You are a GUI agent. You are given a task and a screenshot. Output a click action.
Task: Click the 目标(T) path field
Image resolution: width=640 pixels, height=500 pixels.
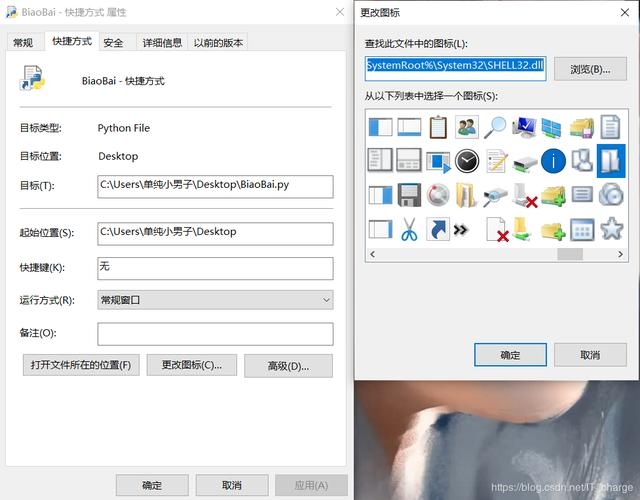click(215, 187)
